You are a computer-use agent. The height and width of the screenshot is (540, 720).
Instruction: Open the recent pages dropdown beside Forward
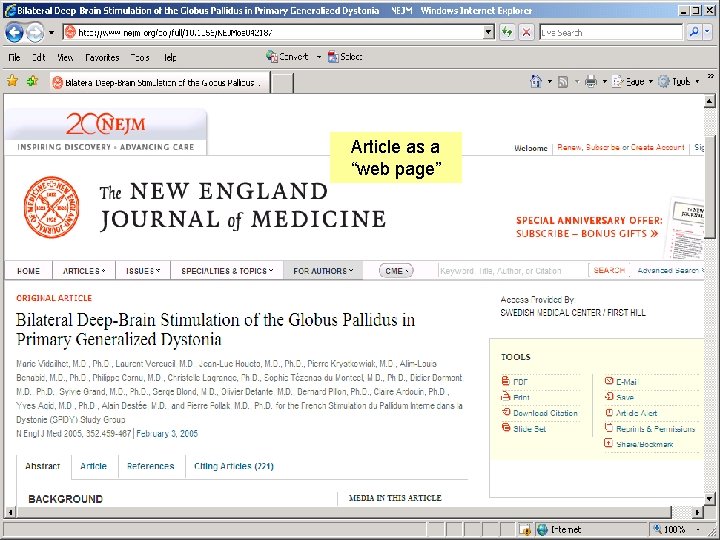(51, 33)
